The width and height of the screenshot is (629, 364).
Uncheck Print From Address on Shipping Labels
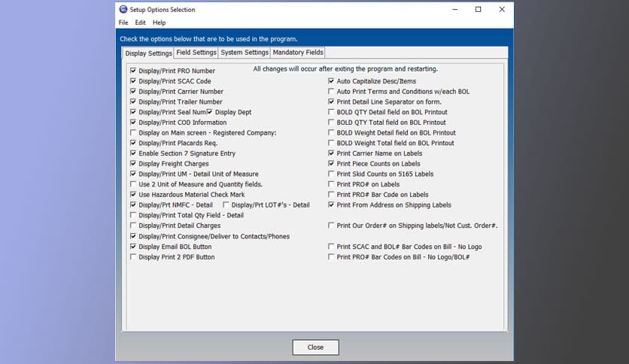pos(331,205)
